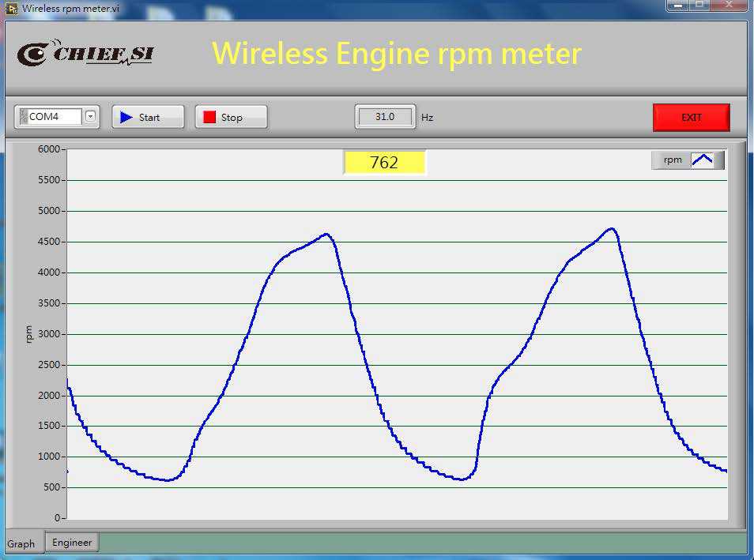
Task: Click the LabVIEW icon in the title bar
Action: (x=12, y=8)
